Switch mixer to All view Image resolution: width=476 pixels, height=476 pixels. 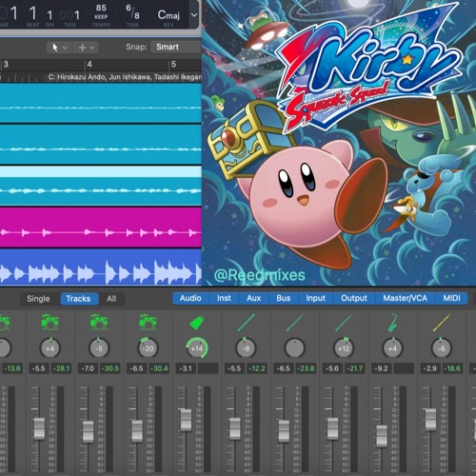tap(111, 299)
